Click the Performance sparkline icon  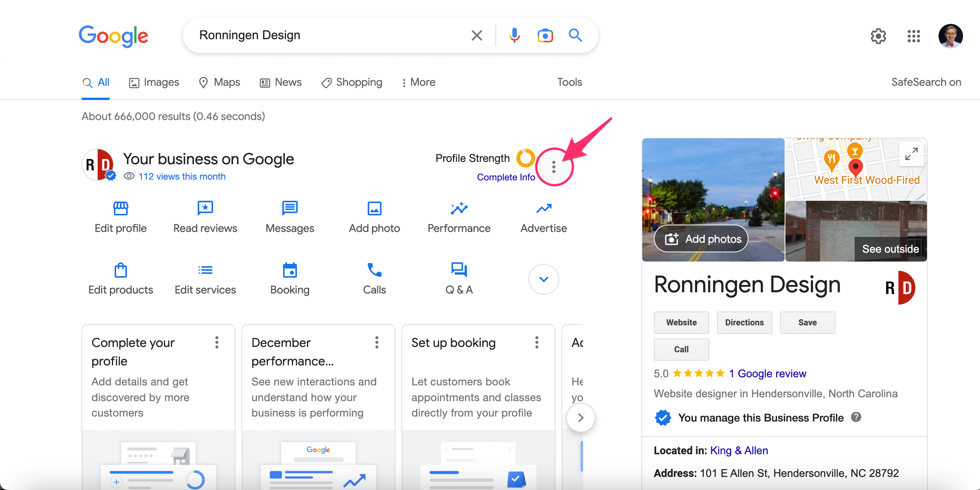pos(459,208)
